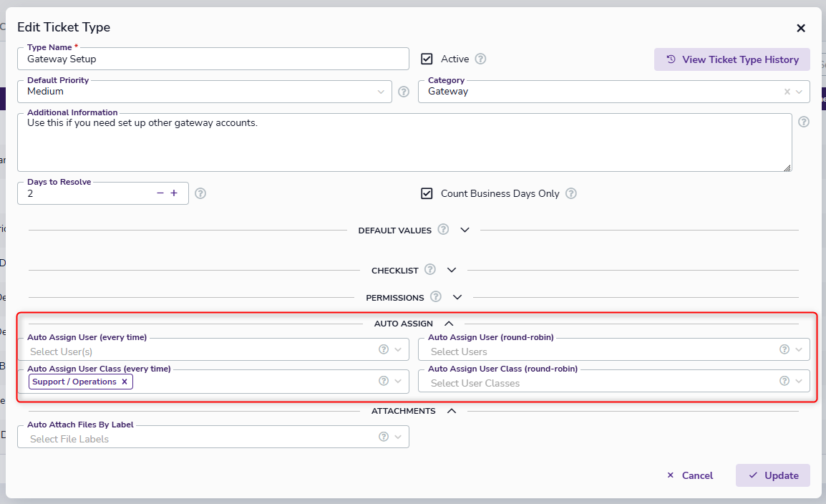Increase Days to Resolve with plus

pos(174,193)
